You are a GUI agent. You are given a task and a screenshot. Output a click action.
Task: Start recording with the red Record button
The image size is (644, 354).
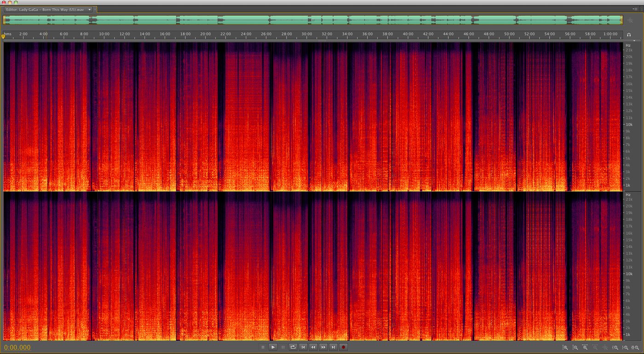pos(344,347)
